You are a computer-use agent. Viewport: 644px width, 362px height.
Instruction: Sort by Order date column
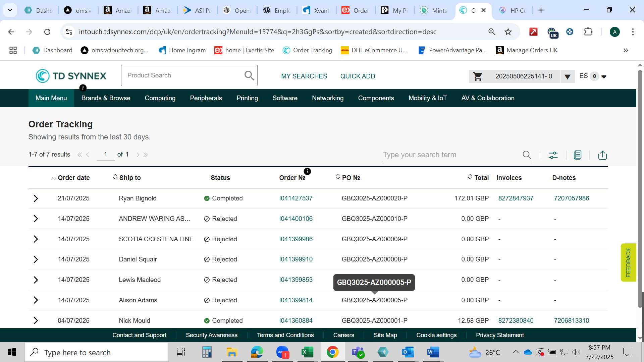click(71, 178)
